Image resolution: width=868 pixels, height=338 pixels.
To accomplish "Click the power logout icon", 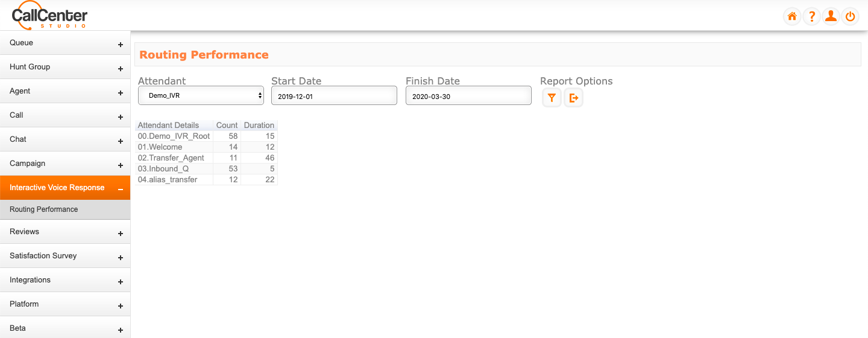I will click(x=850, y=16).
